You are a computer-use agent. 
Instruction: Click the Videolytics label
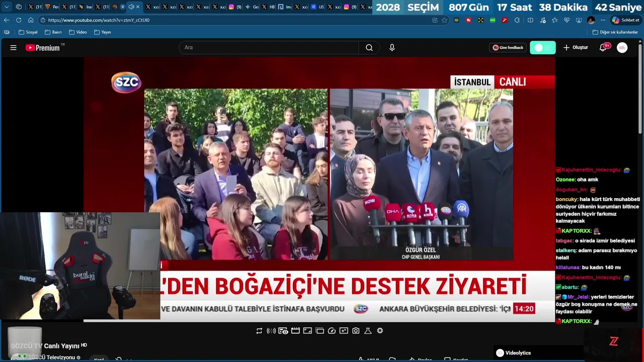(518, 353)
